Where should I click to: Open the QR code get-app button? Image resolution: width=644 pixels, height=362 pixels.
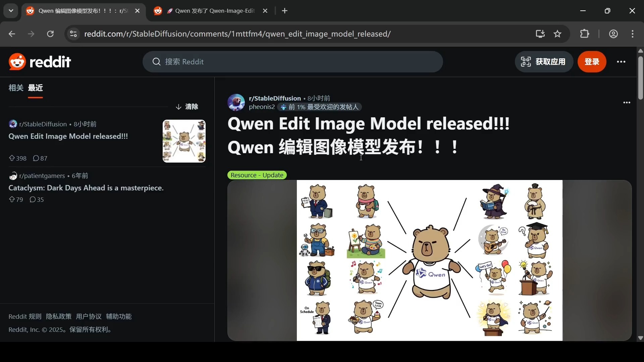543,62
